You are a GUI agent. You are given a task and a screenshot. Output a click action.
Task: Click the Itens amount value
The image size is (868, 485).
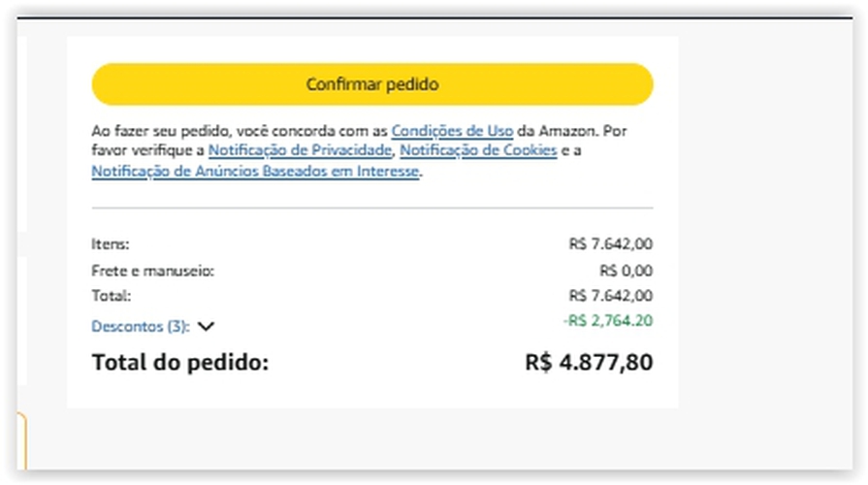[x=611, y=244]
